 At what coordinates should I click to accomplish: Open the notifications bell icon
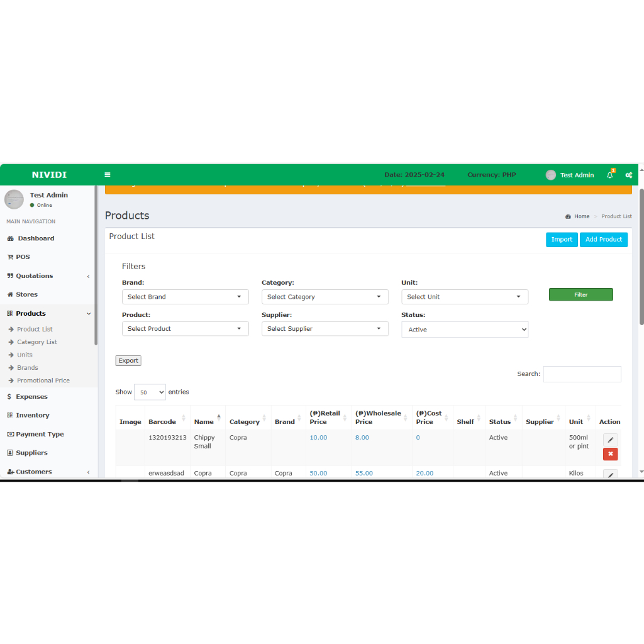point(609,175)
